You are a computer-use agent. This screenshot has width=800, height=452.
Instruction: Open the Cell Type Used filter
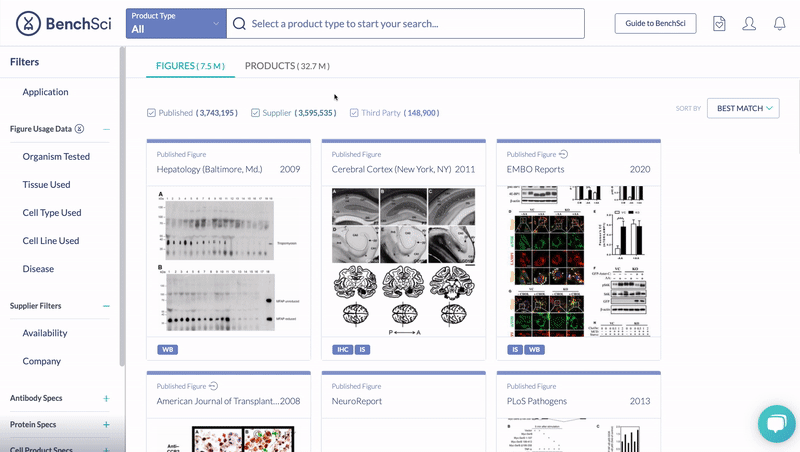click(x=52, y=213)
